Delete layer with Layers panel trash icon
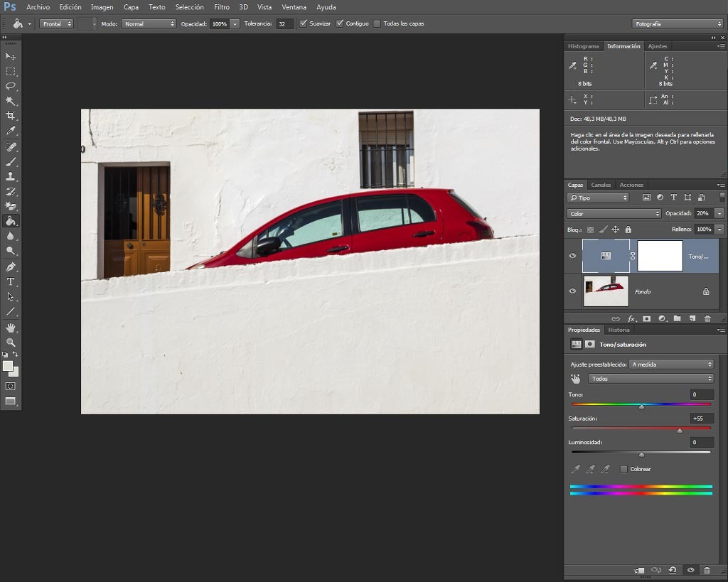The image size is (728, 582). pyautogui.click(x=707, y=318)
